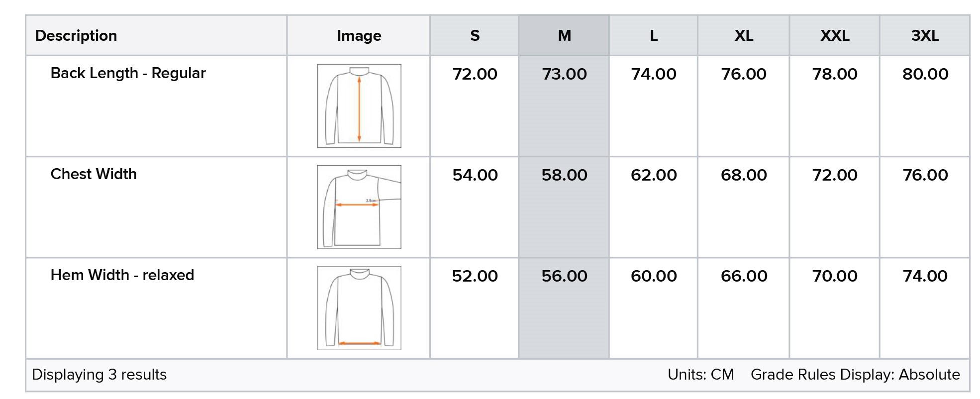Select the Chest Width row label
Screen dimensions: 980x399
click(94, 174)
